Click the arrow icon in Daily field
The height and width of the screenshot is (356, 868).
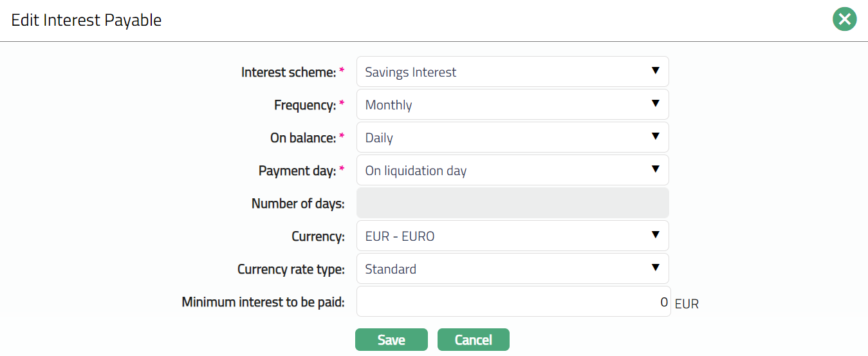(655, 136)
